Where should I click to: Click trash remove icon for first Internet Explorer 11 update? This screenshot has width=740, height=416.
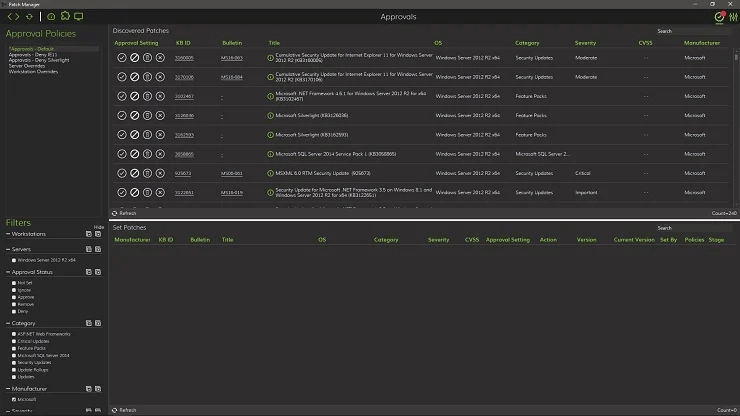[147, 58]
